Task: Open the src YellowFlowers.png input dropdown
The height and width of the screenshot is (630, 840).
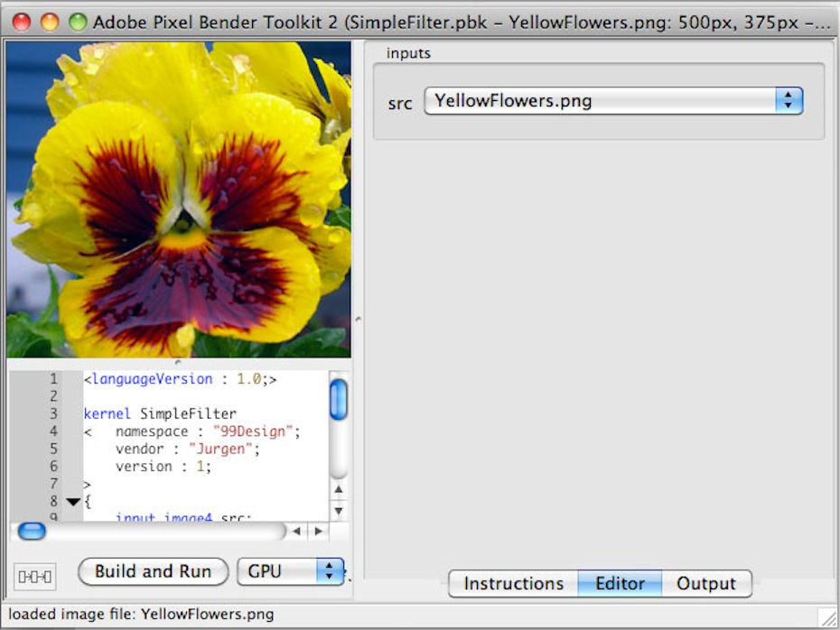Action: click(x=613, y=101)
